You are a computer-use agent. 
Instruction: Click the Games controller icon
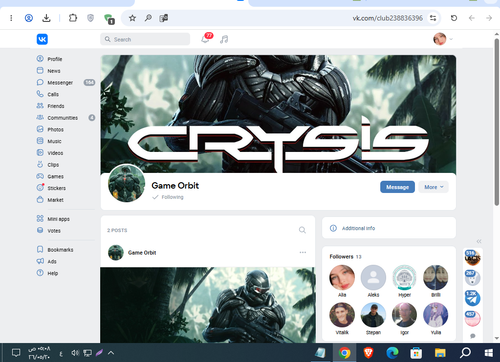point(40,176)
